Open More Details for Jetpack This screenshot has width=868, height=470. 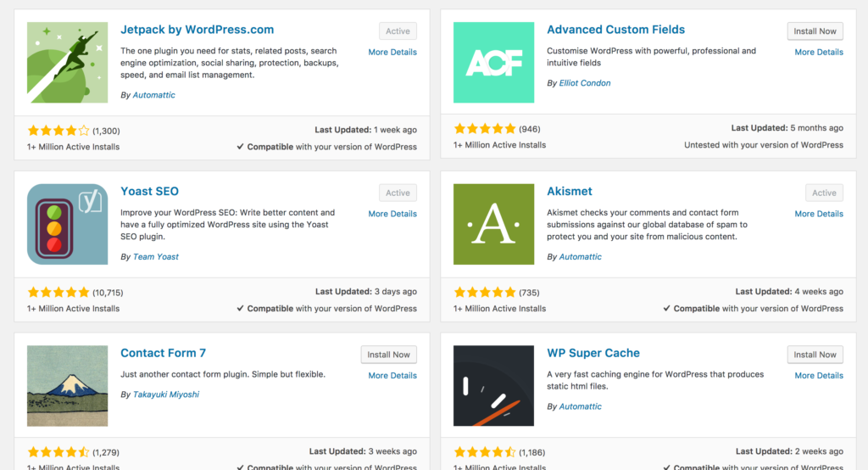pyautogui.click(x=392, y=53)
